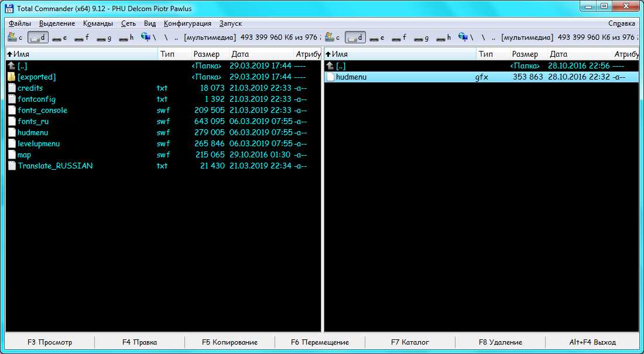Switch left panel to drive e
The height and width of the screenshot is (354, 644).
[x=60, y=37]
